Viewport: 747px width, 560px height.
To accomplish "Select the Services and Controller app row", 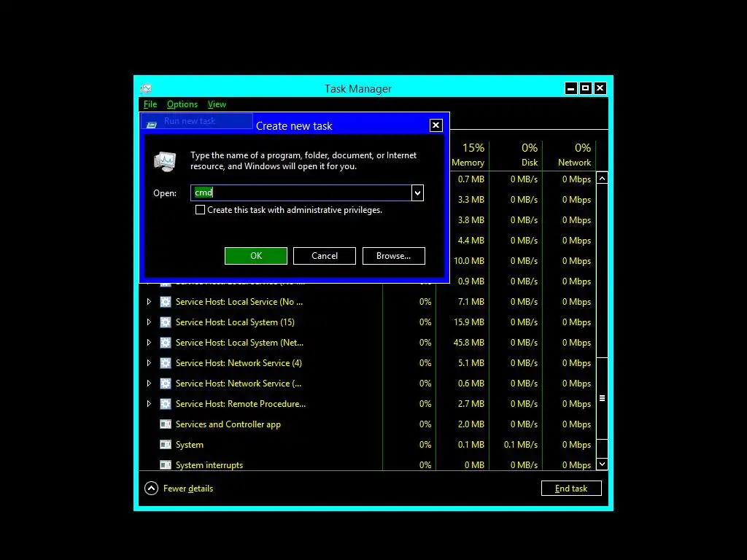I will click(368, 424).
